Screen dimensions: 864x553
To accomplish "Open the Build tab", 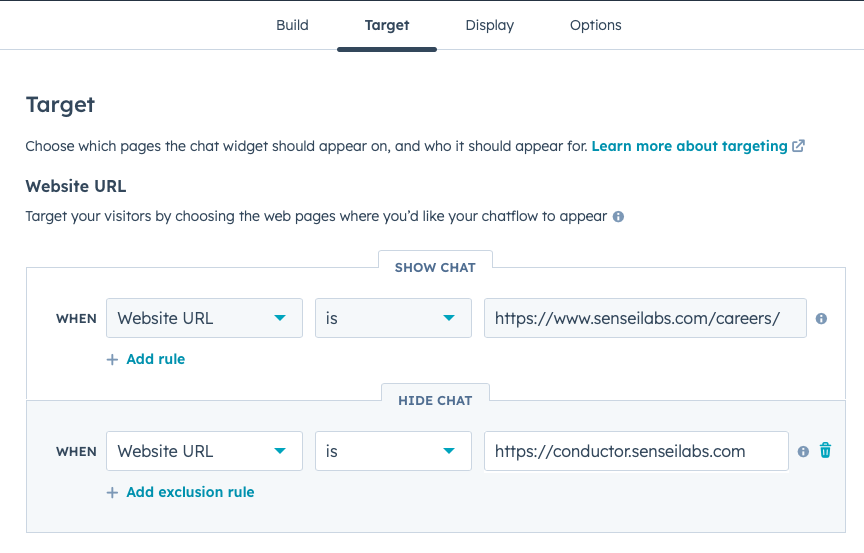I will (x=292, y=25).
